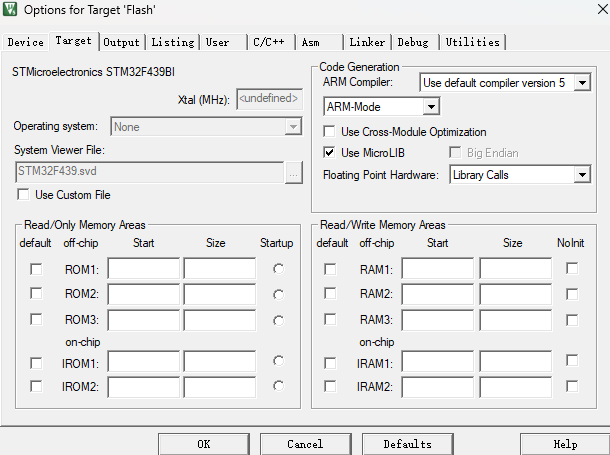Enable NoInit for RAM3
Screen dimensions: 610x455
point(572,320)
